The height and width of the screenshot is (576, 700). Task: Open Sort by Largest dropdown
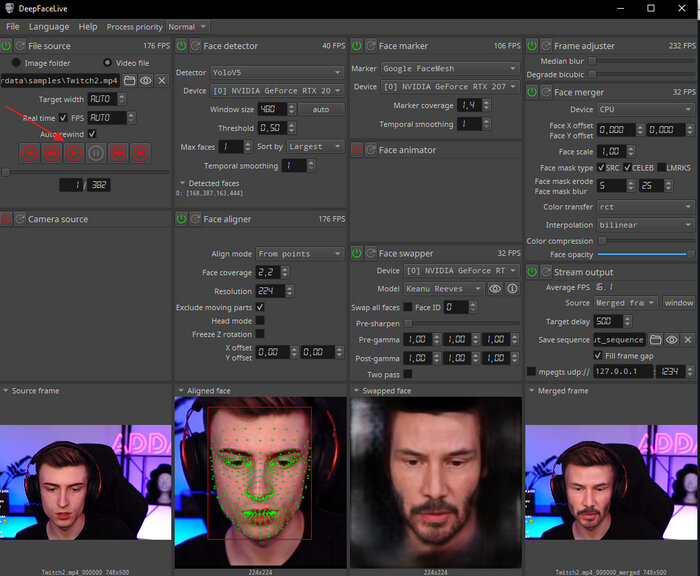pos(315,146)
